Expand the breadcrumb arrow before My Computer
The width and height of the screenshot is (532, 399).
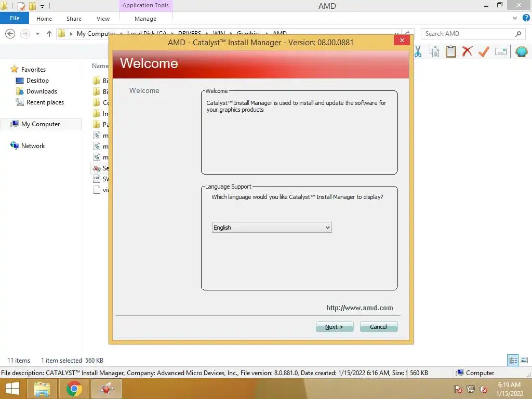point(71,34)
